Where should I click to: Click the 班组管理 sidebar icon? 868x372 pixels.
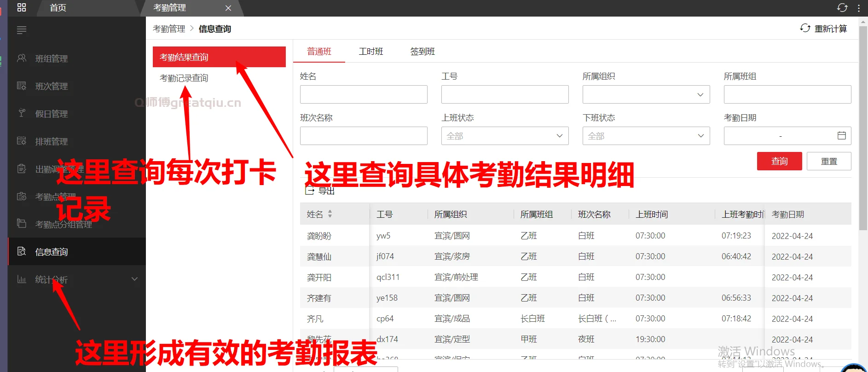coord(22,58)
